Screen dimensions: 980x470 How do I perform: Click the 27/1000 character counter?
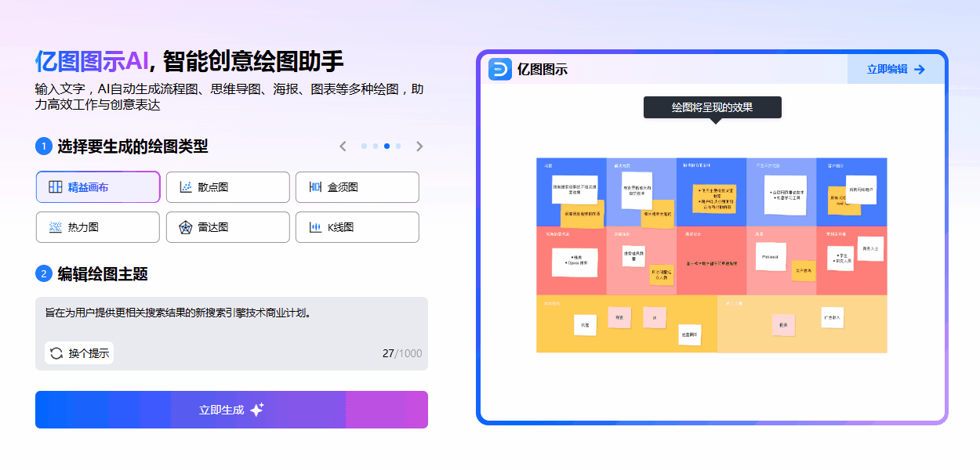coord(402,353)
